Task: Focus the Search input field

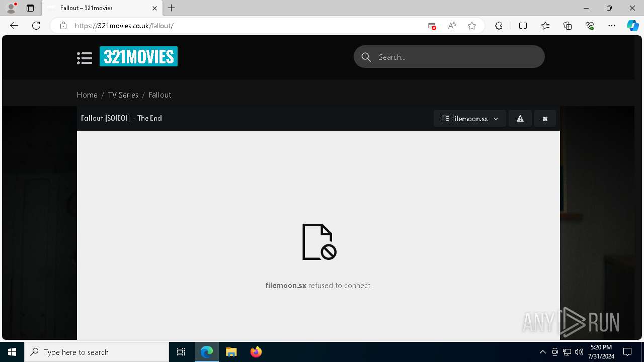Action: tap(449, 57)
